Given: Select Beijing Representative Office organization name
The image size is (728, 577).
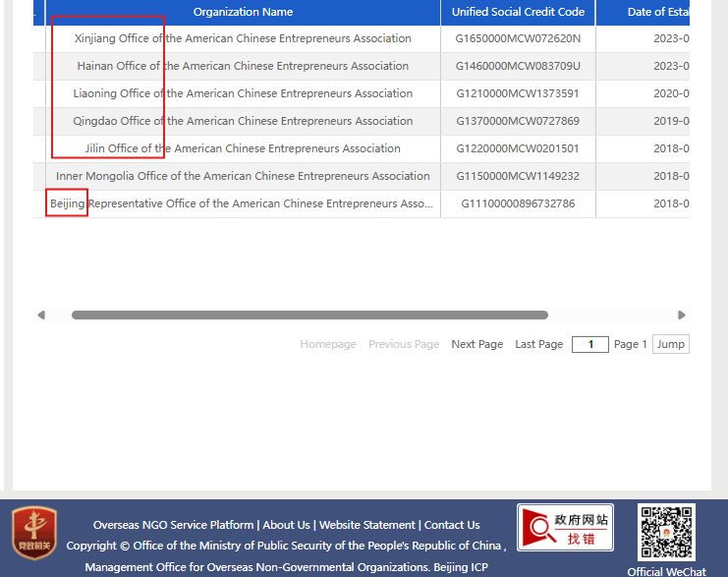Looking at the screenshot, I should tap(242, 203).
